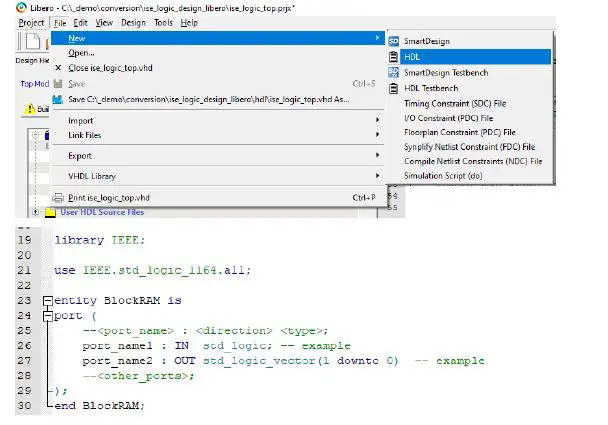Click the SmartDesign SD icon
The width and height of the screenshot is (608, 425).
[394, 41]
